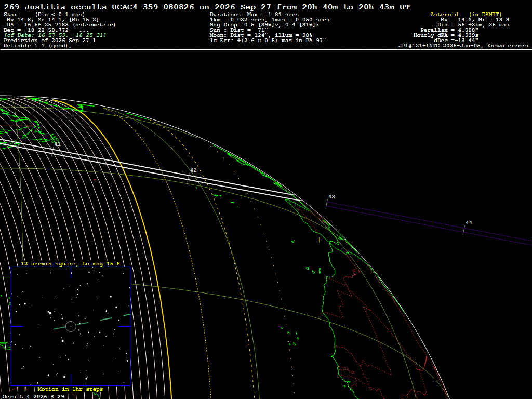Click the 42 minute time marker

pyautogui.click(x=193, y=170)
